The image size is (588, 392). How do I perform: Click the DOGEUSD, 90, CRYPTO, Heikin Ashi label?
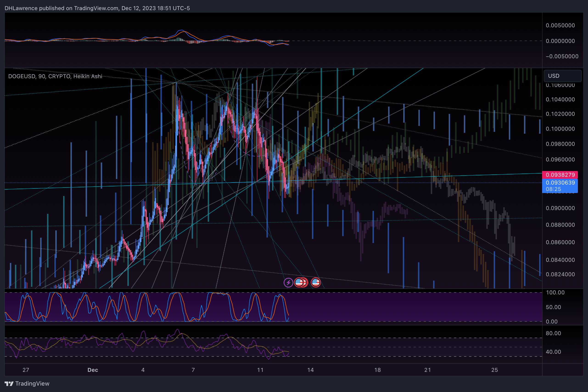(55, 76)
